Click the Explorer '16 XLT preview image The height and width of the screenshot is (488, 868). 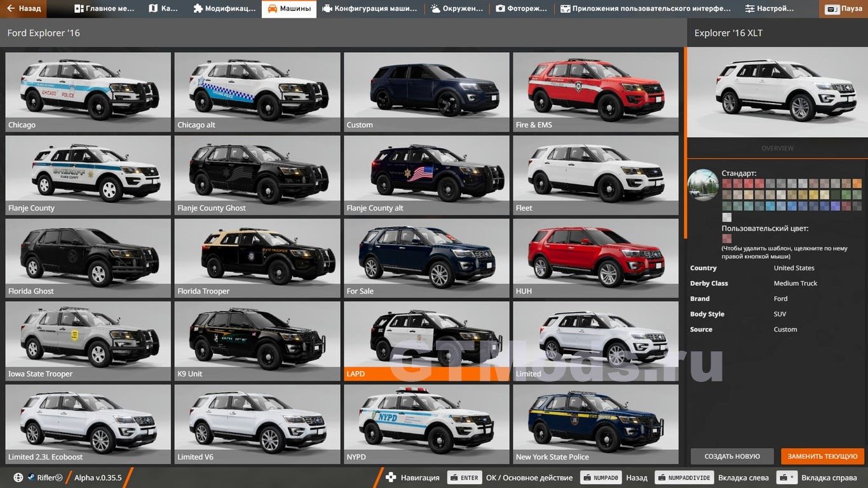[778, 92]
